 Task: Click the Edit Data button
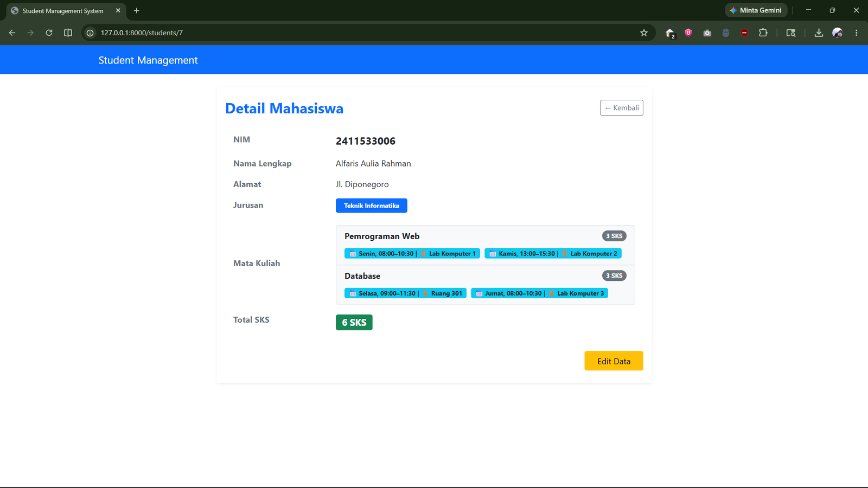tap(614, 361)
